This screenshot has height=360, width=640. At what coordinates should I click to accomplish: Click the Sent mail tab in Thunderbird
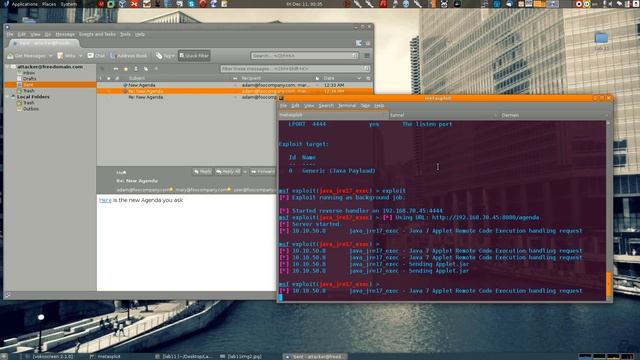point(44,43)
